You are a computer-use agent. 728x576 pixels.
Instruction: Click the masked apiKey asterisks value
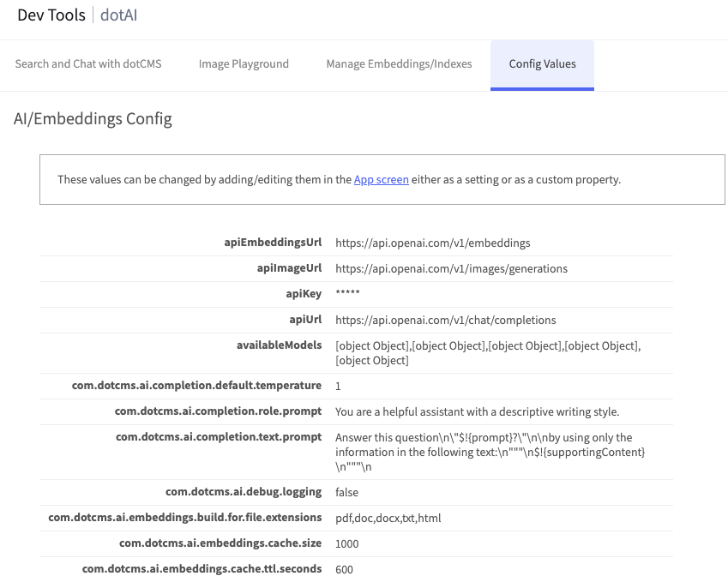[x=347, y=294]
